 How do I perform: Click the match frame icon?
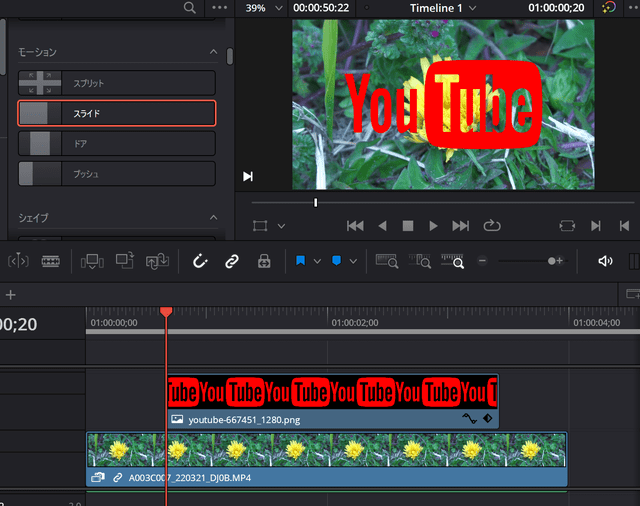(x=567, y=226)
